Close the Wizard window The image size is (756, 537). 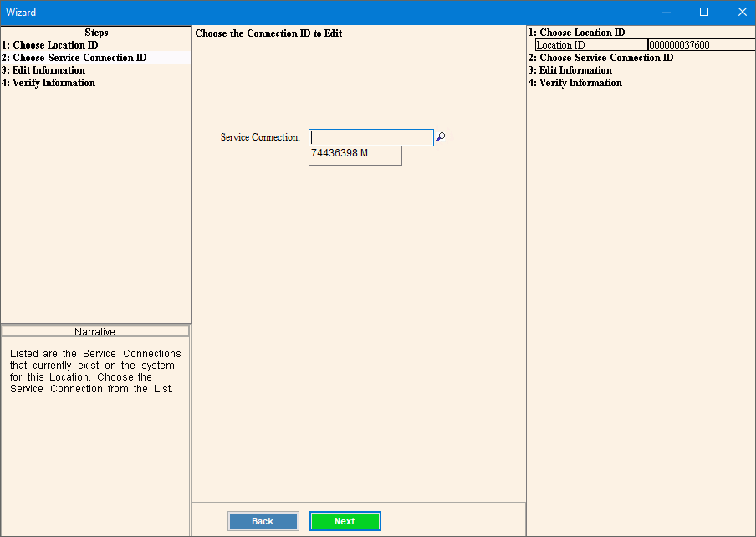(x=742, y=12)
